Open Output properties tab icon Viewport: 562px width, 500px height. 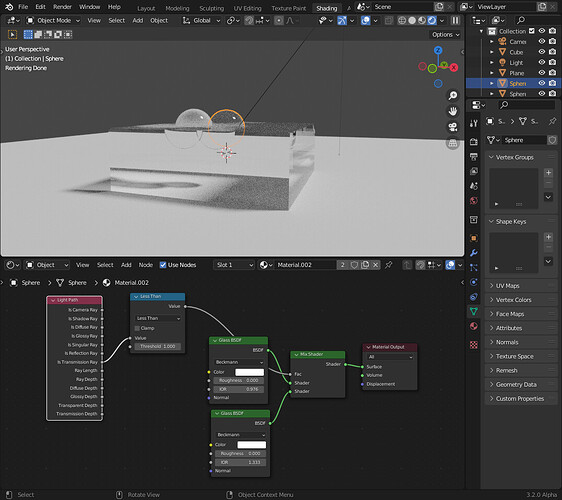(473, 157)
